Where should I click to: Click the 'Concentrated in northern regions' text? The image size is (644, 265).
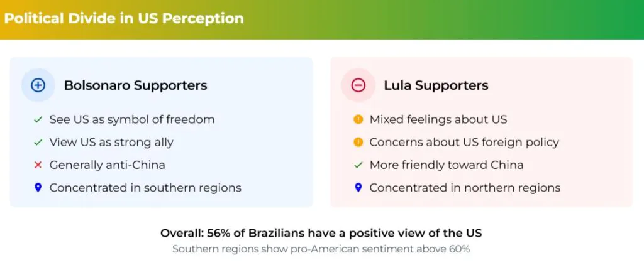point(465,187)
